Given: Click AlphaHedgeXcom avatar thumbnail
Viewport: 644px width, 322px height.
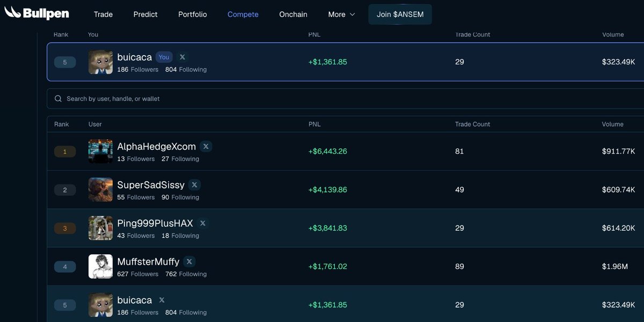Looking at the screenshot, I should coord(100,151).
